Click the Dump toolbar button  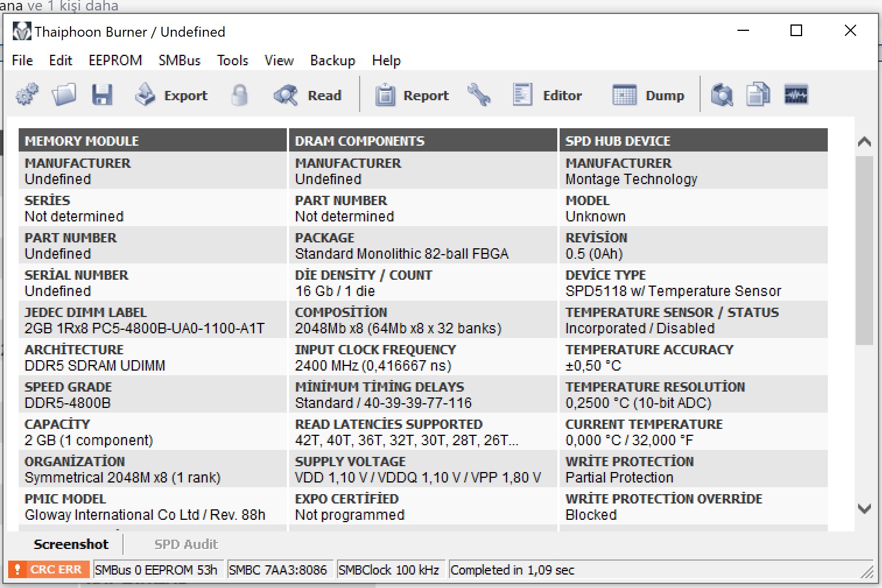click(x=649, y=95)
